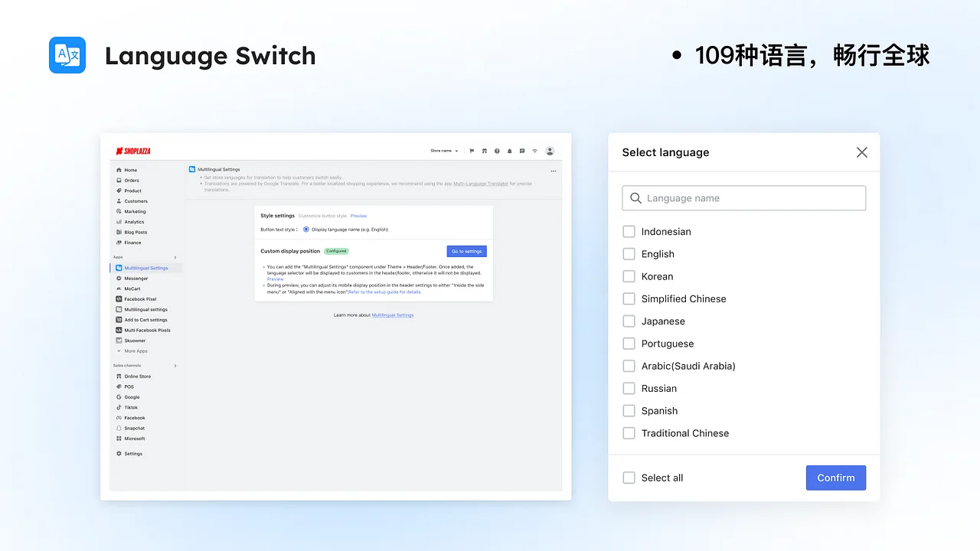Open Marketing from the sidebar menu
This screenshot has width=980, height=551.
[x=135, y=211]
